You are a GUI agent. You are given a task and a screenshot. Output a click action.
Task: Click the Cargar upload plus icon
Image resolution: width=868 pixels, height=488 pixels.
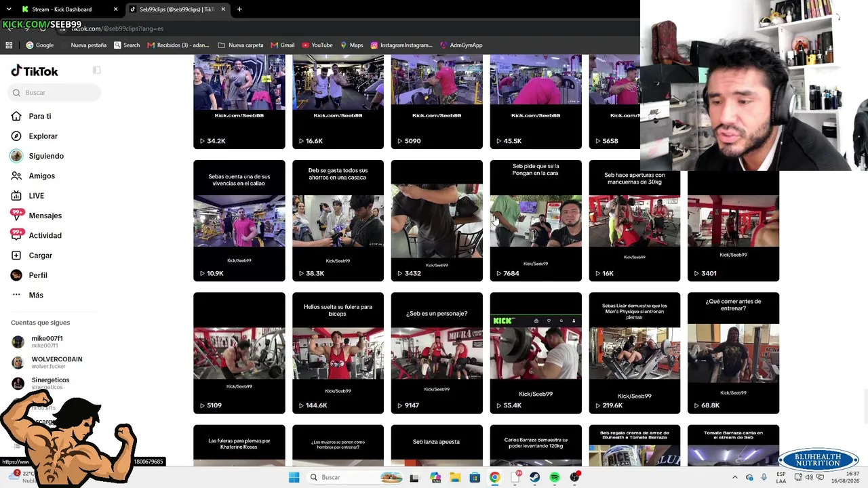click(x=16, y=256)
